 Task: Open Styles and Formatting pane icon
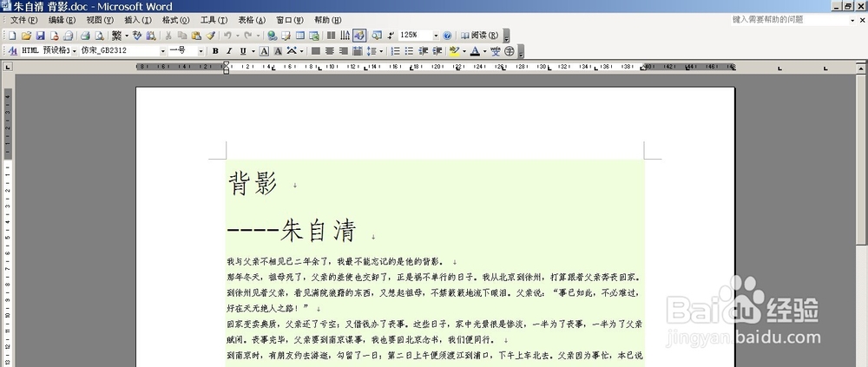[13, 51]
